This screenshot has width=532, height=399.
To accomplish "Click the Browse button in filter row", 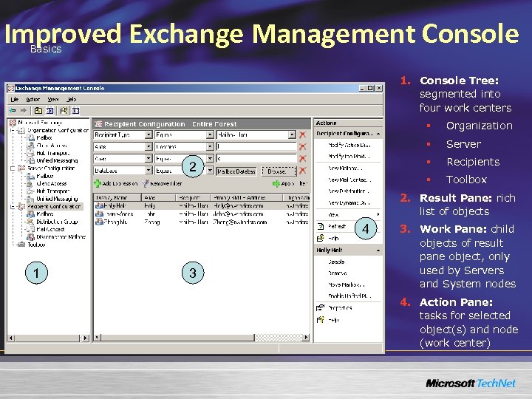I will tap(279, 171).
